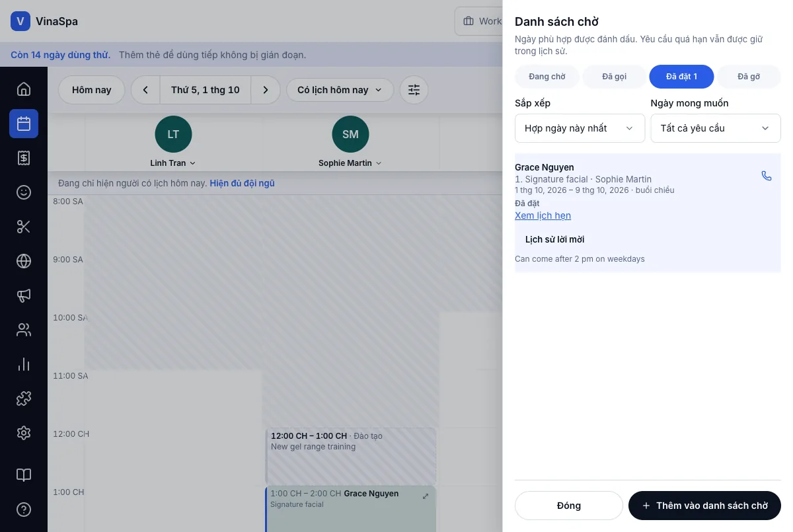Click the 'Xem lịch hẹn' link

[543, 215]
